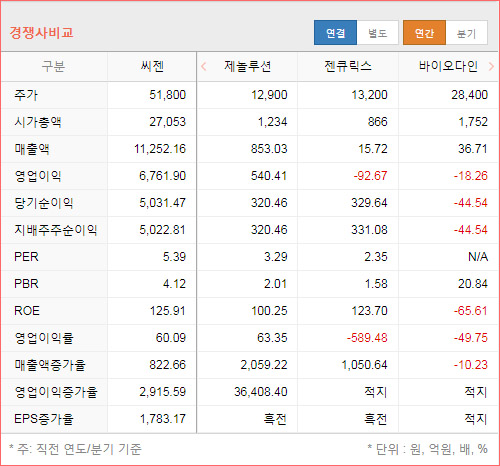Click 젠큐릭스 ROE value 123.70

point(369,311)
